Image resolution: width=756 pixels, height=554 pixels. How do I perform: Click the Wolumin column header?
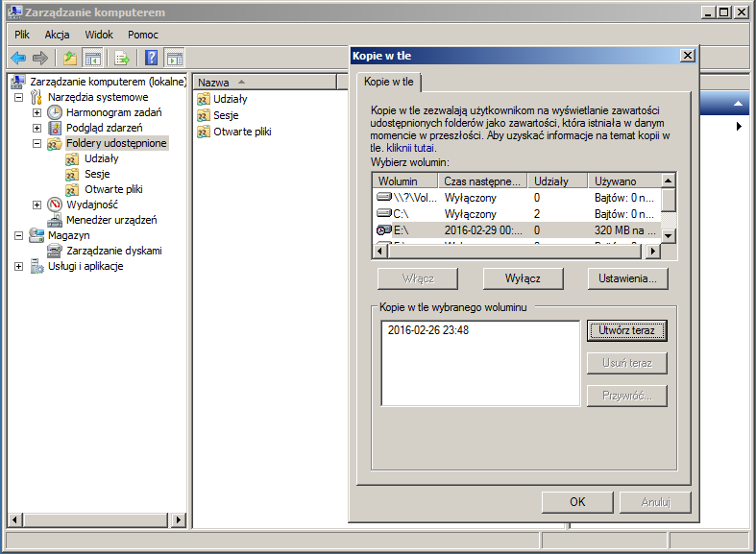pyautogui.click(x=405, y=181)
